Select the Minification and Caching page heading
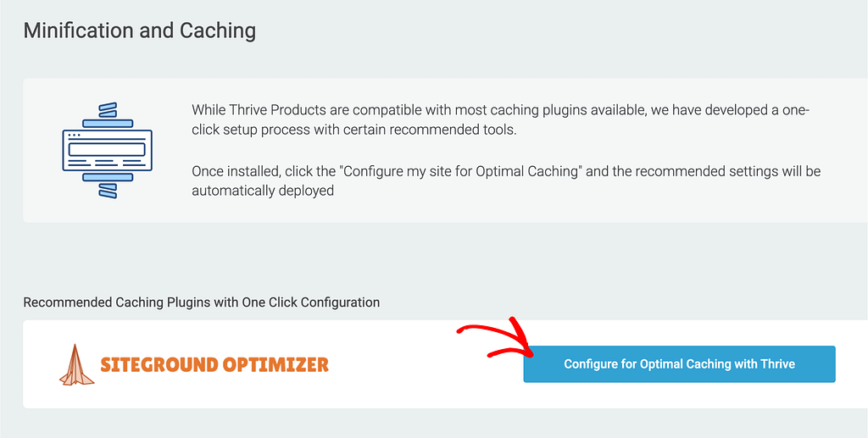 (140, 30)
